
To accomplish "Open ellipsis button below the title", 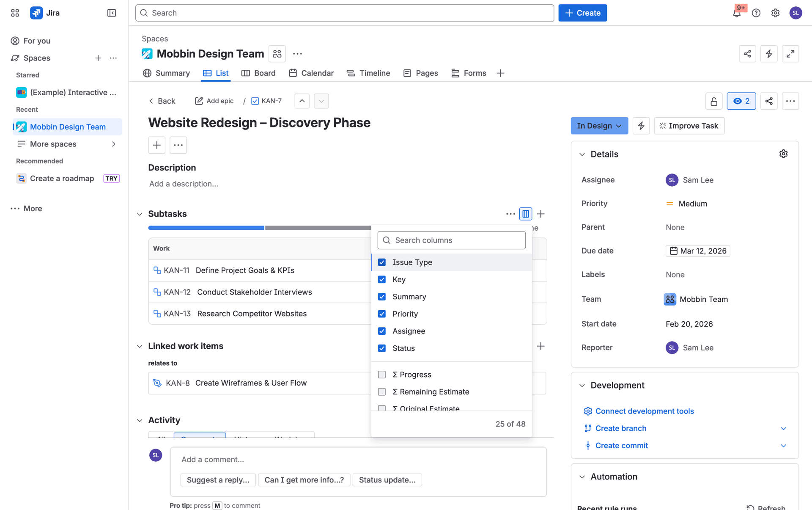I will (178, 145).
